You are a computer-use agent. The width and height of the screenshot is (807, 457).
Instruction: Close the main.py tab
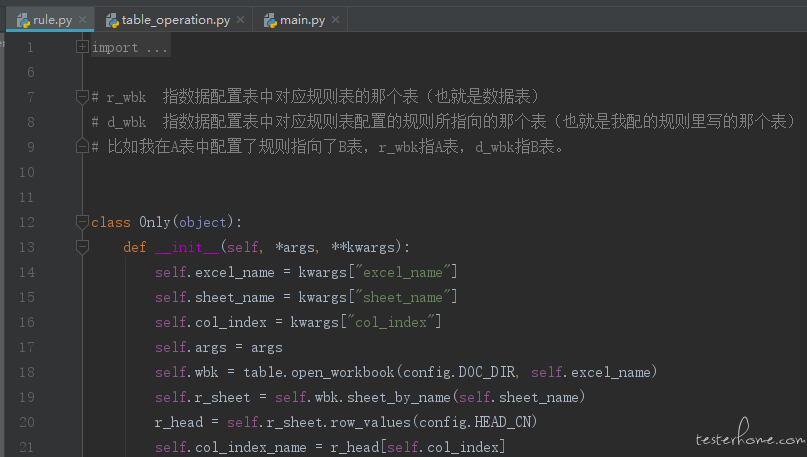336,20
